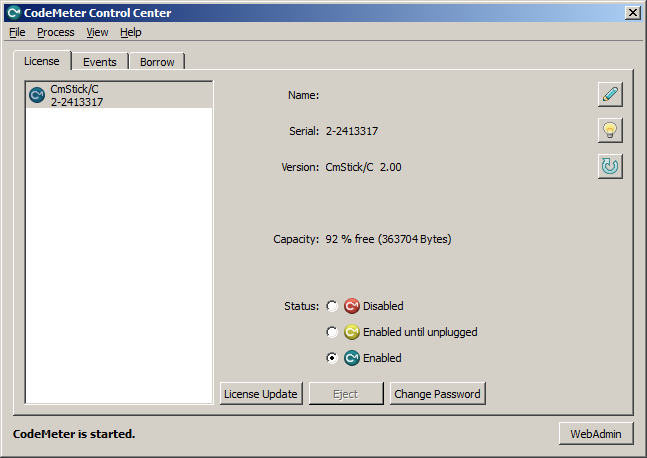Open WebAdmin from the status bar
The width and height of the screenshot is (647, 458).
point(596,434)
